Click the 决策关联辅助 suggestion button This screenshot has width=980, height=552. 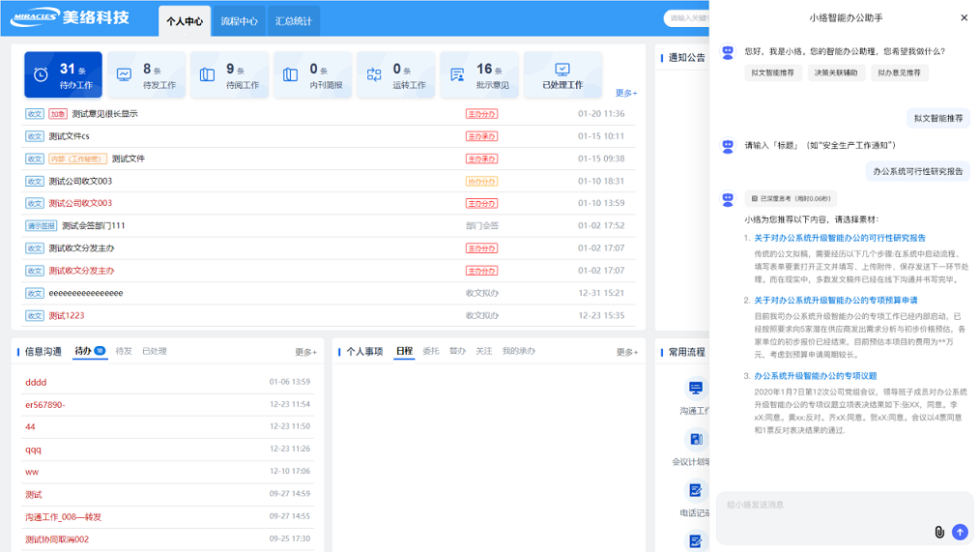point(835,73)
